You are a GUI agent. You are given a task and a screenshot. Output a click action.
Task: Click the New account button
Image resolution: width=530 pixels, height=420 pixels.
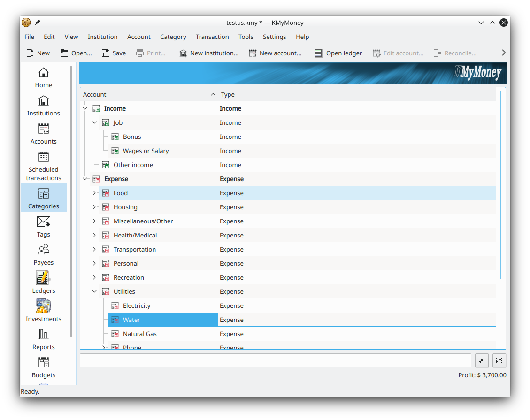(275, 53)
